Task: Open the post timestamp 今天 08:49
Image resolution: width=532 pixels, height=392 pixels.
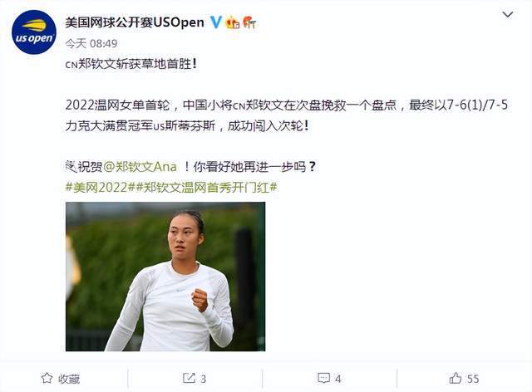Action: [91, 43]
